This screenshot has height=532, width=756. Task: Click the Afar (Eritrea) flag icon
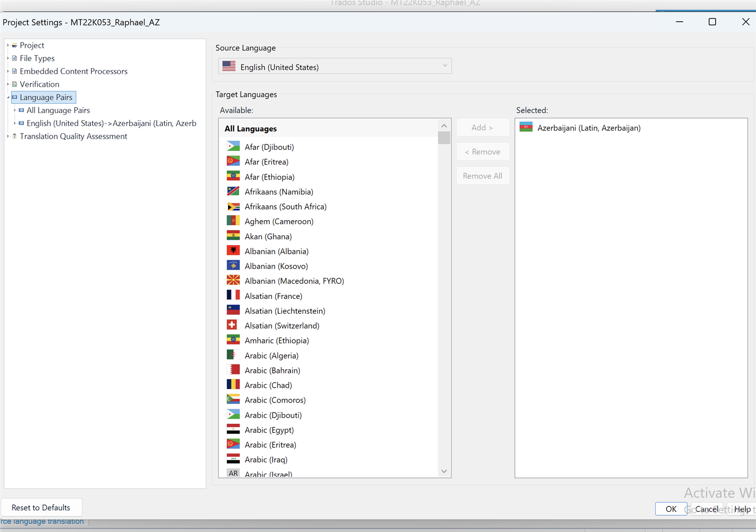pos(233,161)
